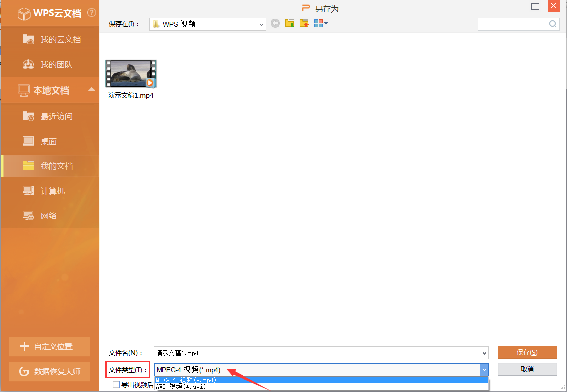Screen dimensions: 567x392
Task: Click the 保存(S) button
Action: pyautogui.click(x=527, y=352)
